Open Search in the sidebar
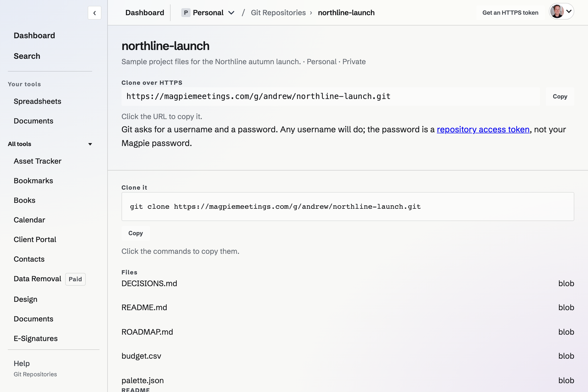Viewport: 588px width, 392px height. click(x=27, y=56)
